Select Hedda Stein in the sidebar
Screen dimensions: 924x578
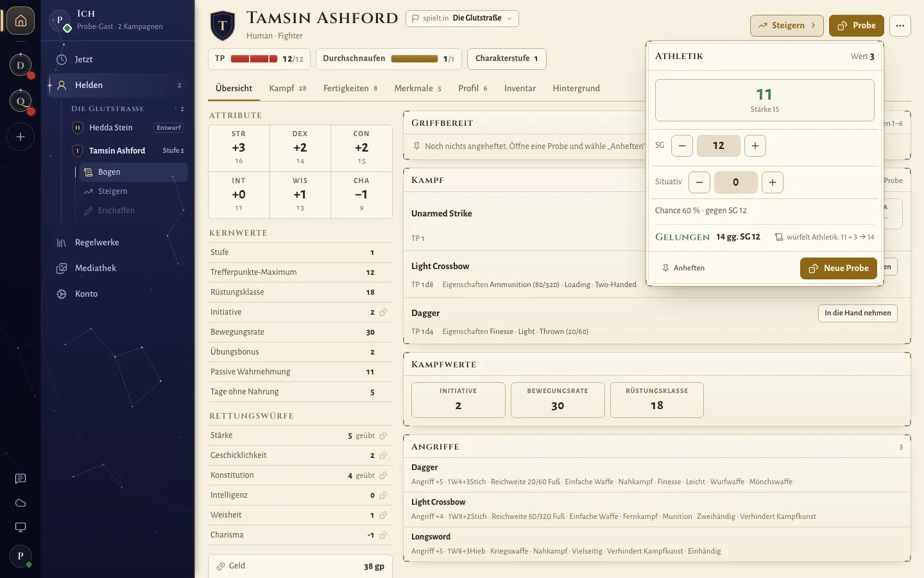pos(127,128)
